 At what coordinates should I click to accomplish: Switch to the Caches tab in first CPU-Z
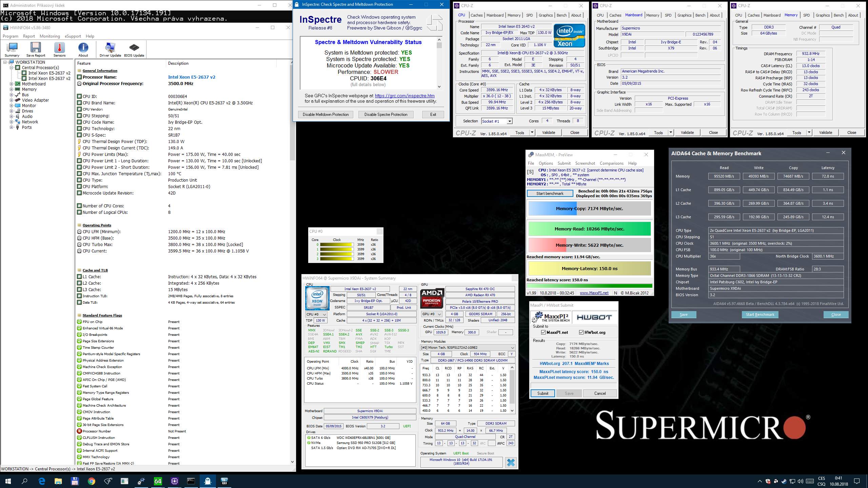[x=476, y=15]
